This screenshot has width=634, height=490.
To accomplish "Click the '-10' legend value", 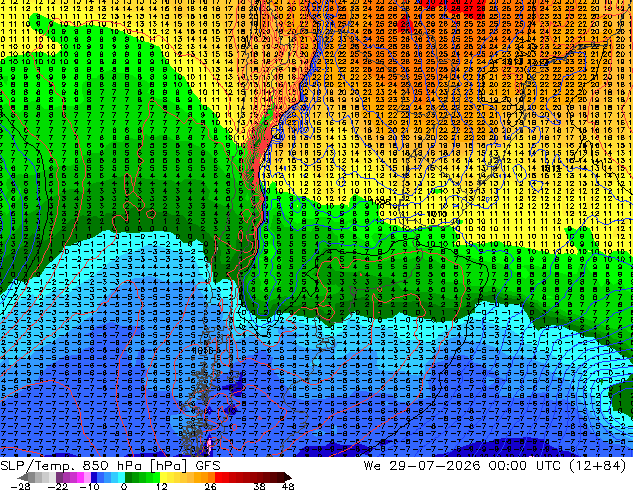I will point(89,486).
